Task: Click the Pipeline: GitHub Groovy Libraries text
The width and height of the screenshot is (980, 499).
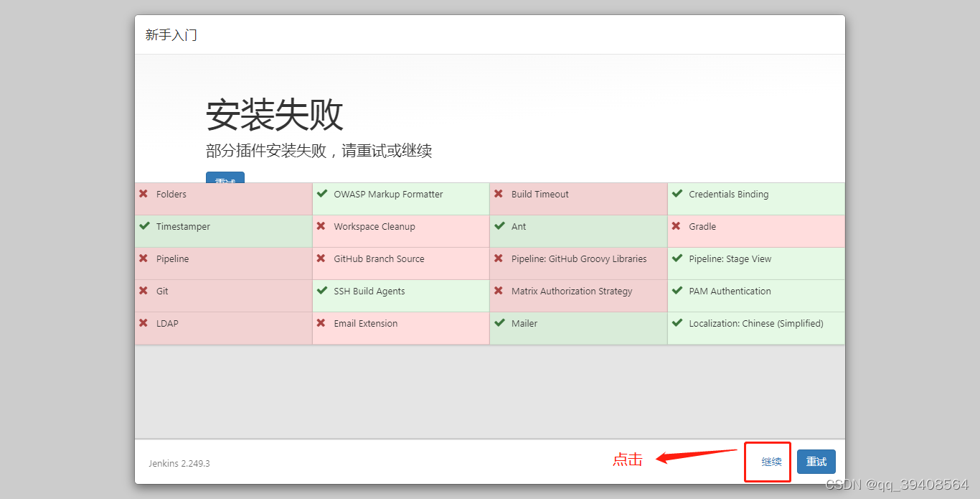Action: (x=579, y=259)
